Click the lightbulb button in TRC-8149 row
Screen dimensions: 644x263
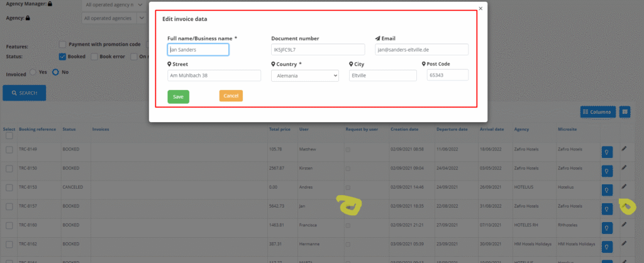[x=607, y=152]
